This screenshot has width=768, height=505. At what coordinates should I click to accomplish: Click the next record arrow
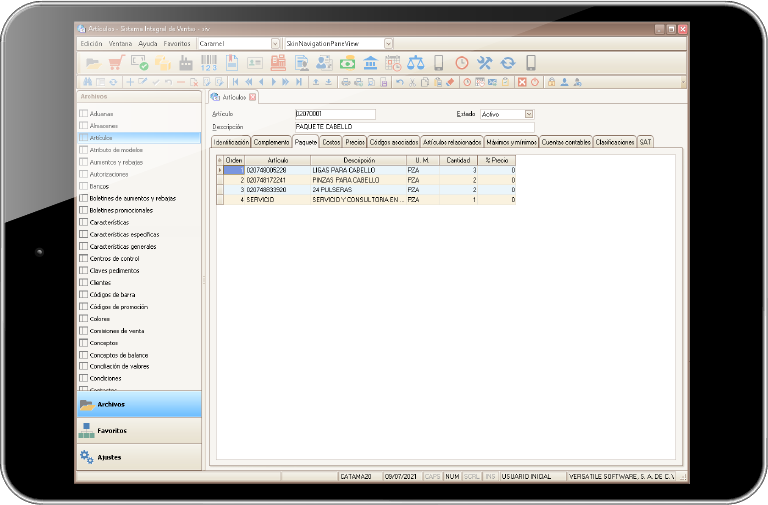(274, 82)
